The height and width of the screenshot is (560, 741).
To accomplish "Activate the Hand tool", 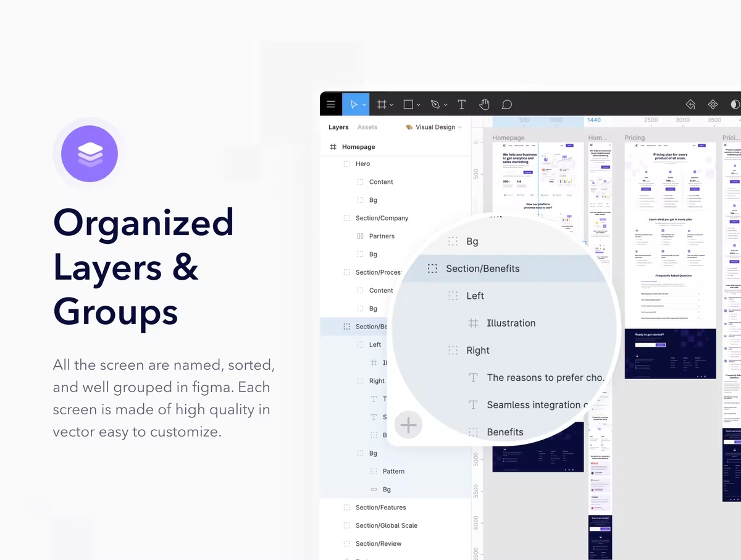I will 485,104.
